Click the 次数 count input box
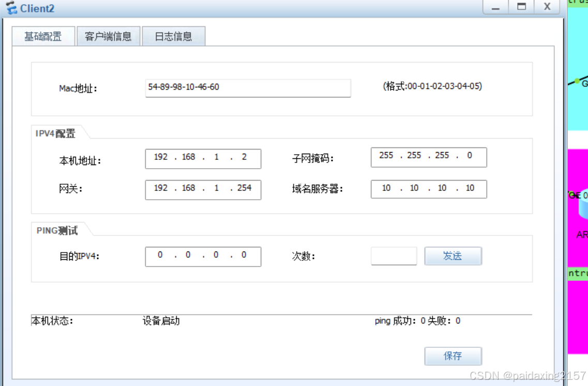 (x=394, y=256)
